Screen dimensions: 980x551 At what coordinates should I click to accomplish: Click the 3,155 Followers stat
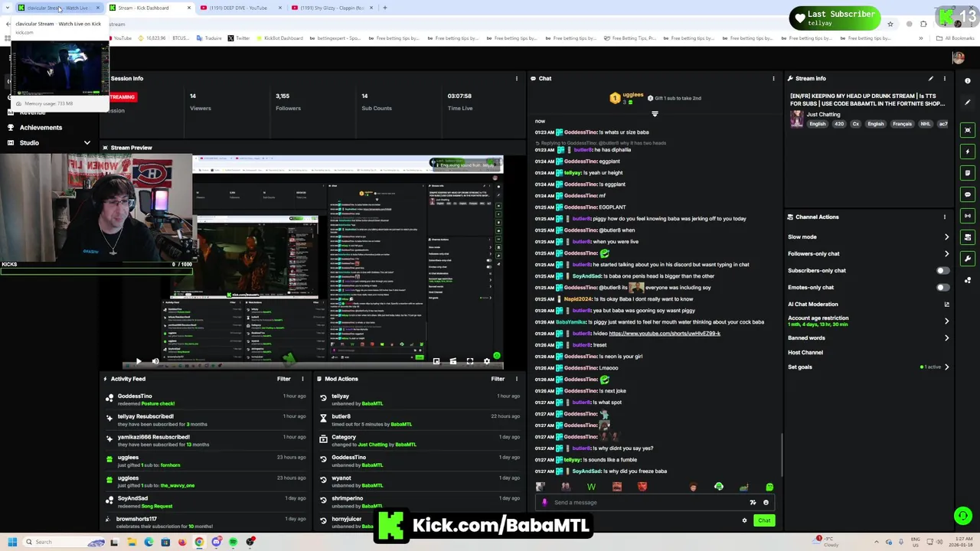tap(288, 102)
